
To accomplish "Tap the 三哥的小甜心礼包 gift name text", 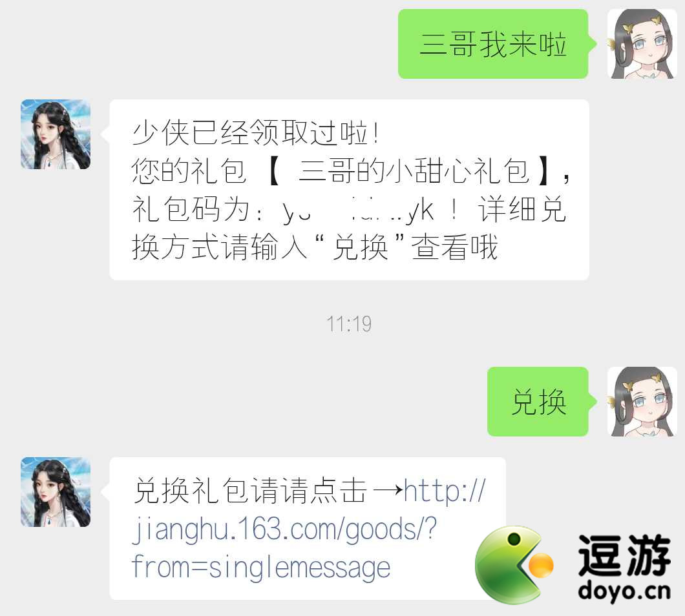I will click(414, 170).
